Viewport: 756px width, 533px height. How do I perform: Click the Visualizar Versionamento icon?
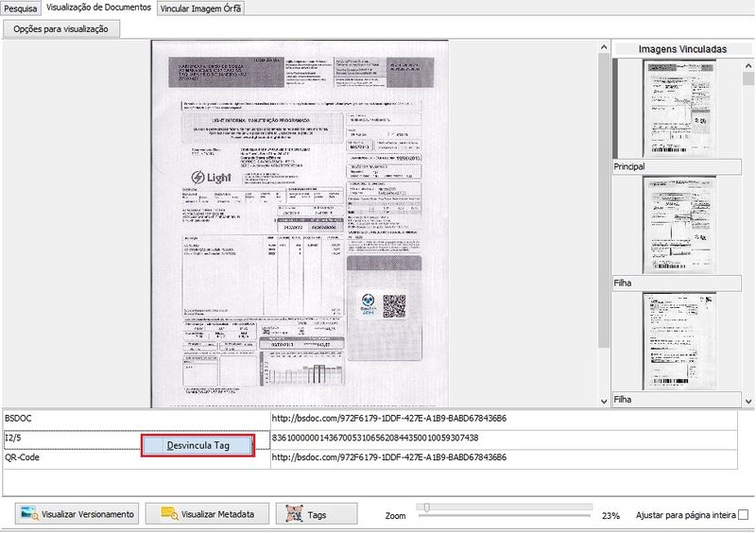[29, 514]
